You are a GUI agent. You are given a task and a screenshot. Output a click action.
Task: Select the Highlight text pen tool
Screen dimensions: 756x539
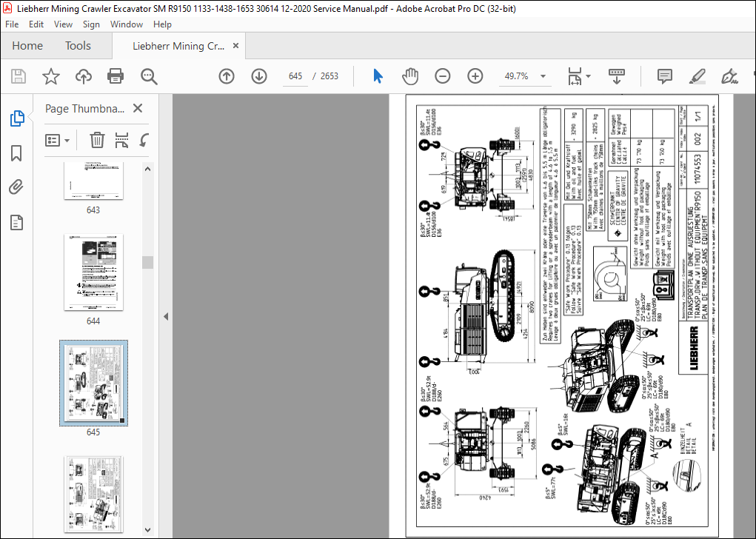[x=698, y=76]
